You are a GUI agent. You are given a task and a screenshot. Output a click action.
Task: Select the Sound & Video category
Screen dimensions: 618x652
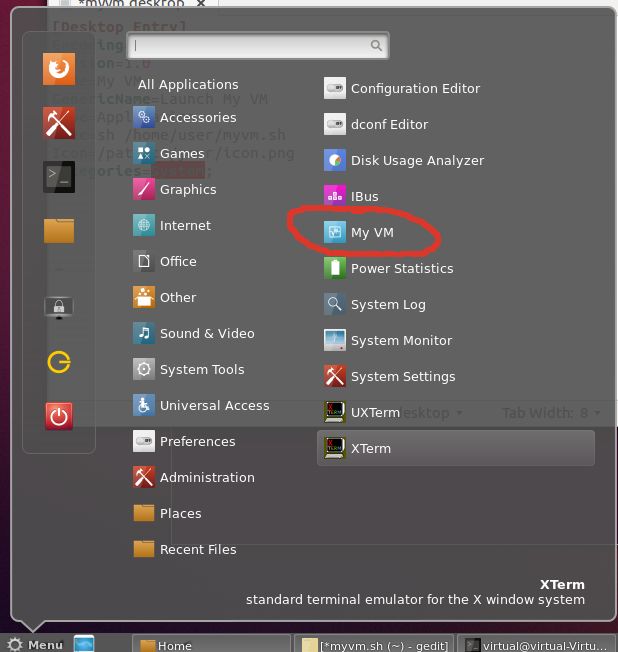click(194, 333)
